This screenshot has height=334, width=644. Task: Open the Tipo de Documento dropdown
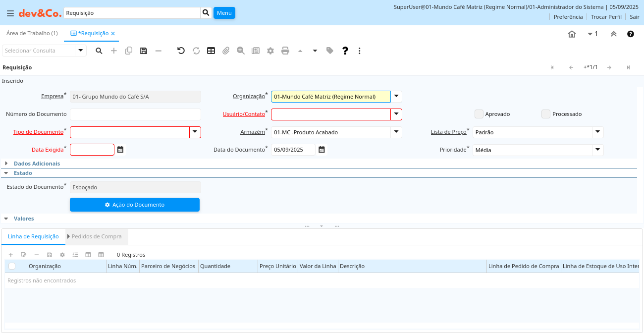tap(195, 132)
